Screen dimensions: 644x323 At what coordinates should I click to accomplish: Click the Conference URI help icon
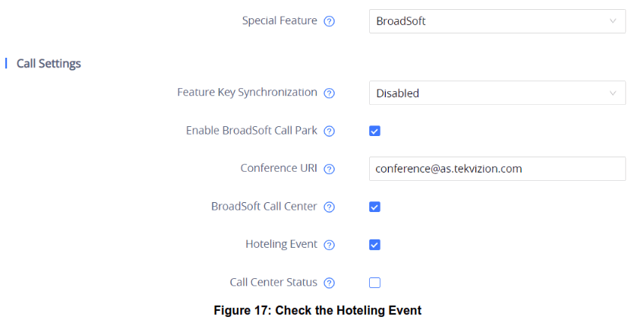[329, 169]
